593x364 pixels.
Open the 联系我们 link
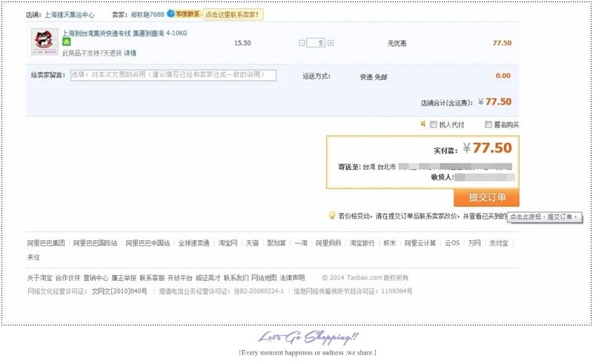[x=236, y=278]
